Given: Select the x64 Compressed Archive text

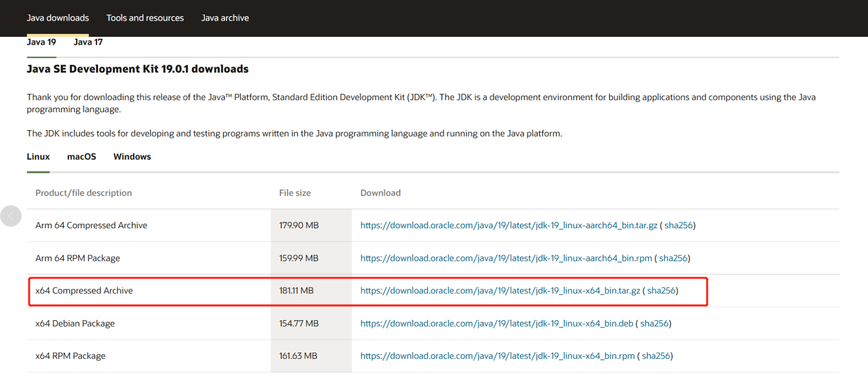Looking at the screenshot, I should click(x=84, y=291).
